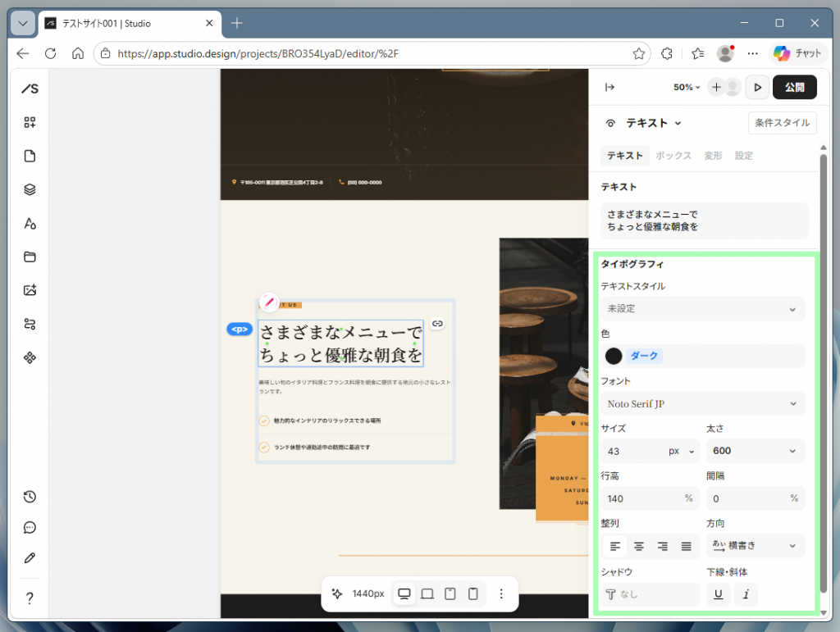
Task: Select the mobile breakpoint icon
Action: click(x=473, y=593)
